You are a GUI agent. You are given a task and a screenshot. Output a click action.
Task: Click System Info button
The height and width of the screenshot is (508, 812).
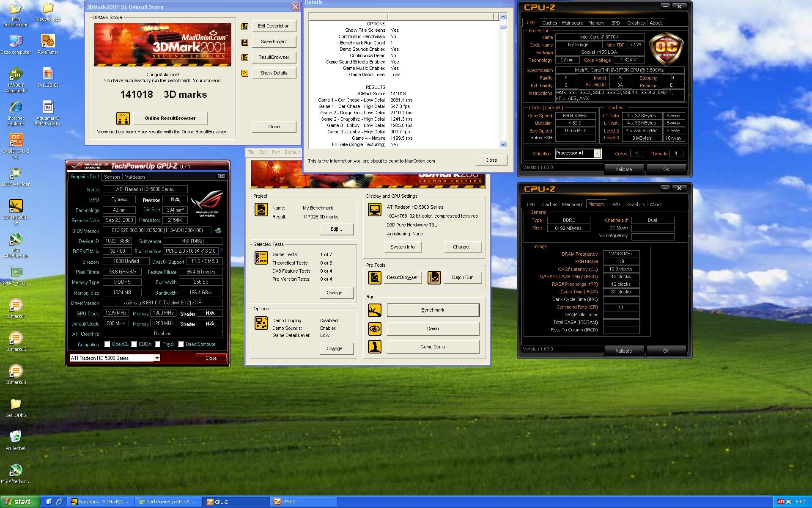click(403, 247)
